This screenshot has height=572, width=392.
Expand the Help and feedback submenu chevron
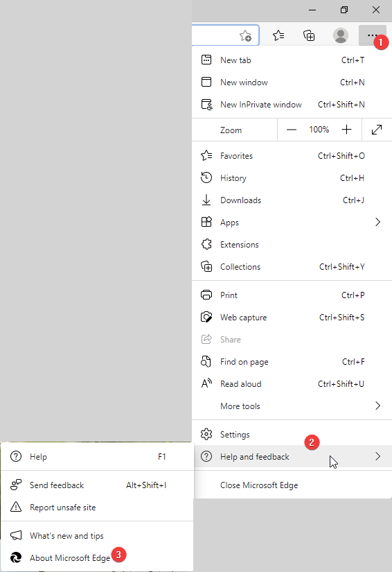377,456
